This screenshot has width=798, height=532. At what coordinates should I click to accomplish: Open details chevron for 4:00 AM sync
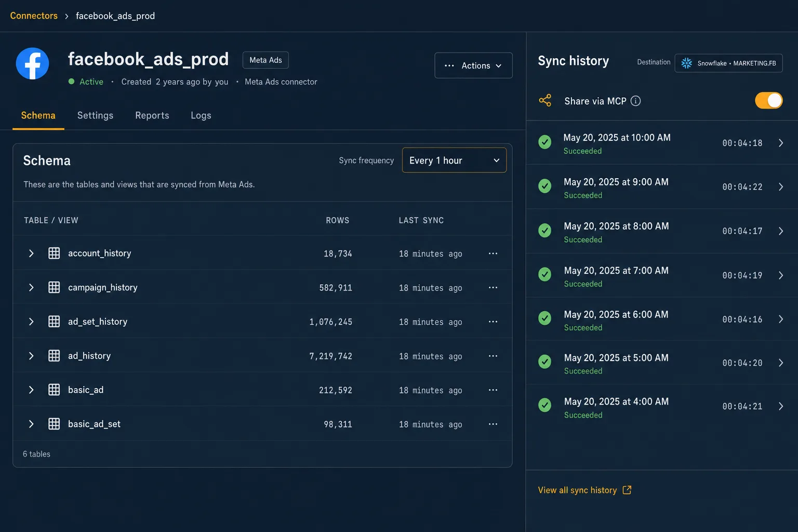pos(780,406)
